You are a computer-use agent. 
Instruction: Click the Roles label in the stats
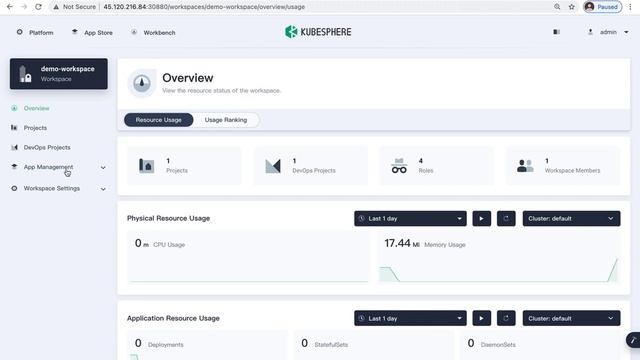[x=426, y=171]
